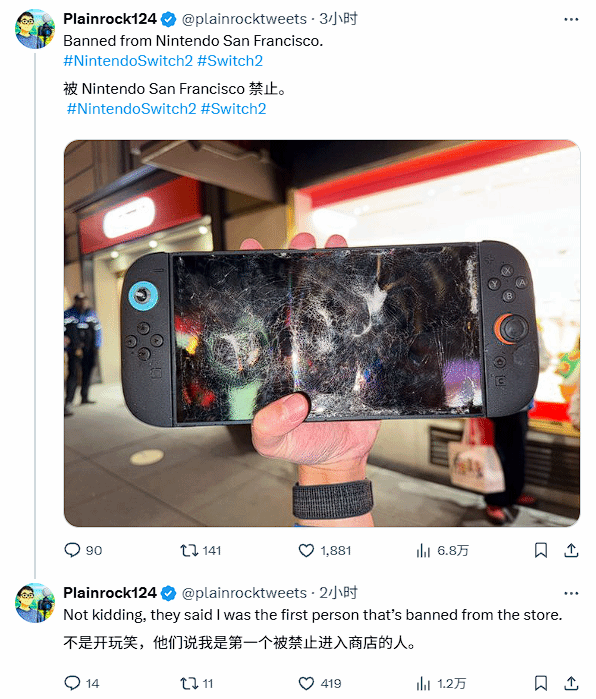Retweet the first tweet with 141 reposts
The image size is (596, 699).
[x=201, y=551]
